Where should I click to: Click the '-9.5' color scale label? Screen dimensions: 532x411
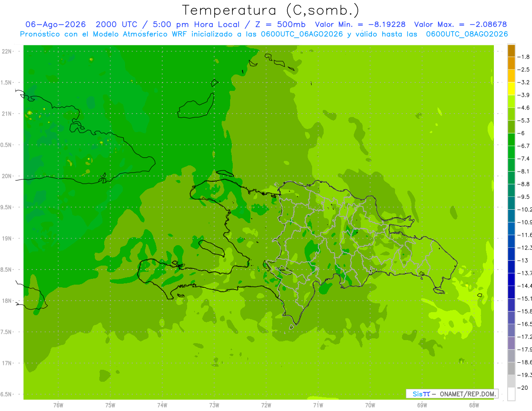pos(524,197)
